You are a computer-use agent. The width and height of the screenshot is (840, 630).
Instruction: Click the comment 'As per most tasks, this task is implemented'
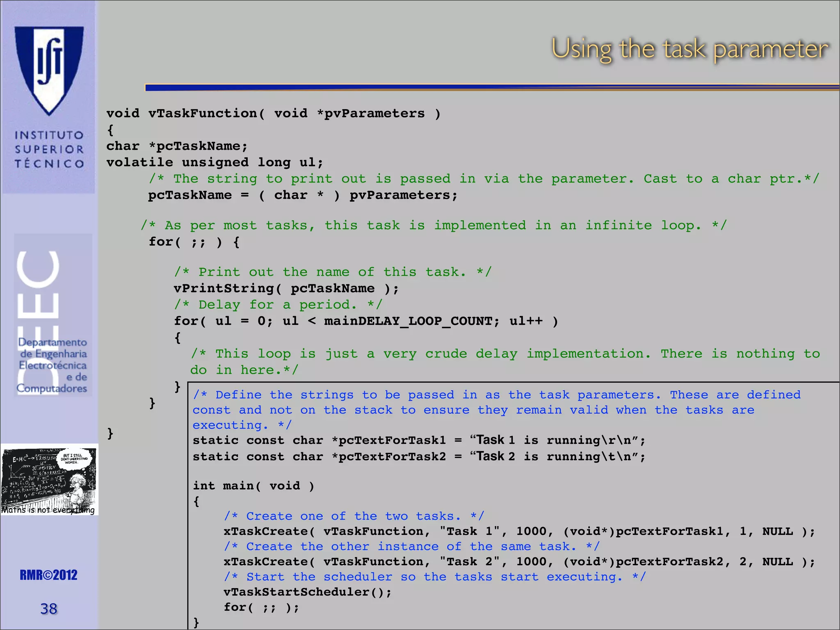[x=434, y=225]
